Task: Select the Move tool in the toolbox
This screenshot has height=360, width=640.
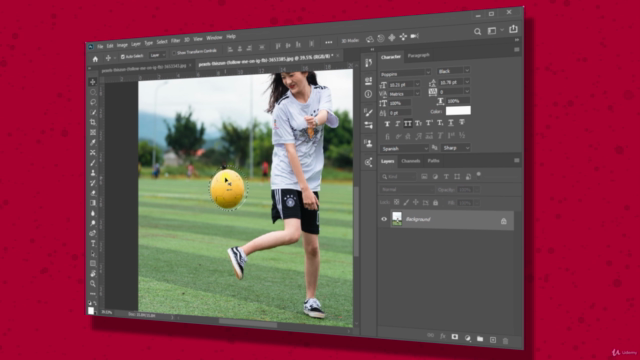Action: coord(93,82)
